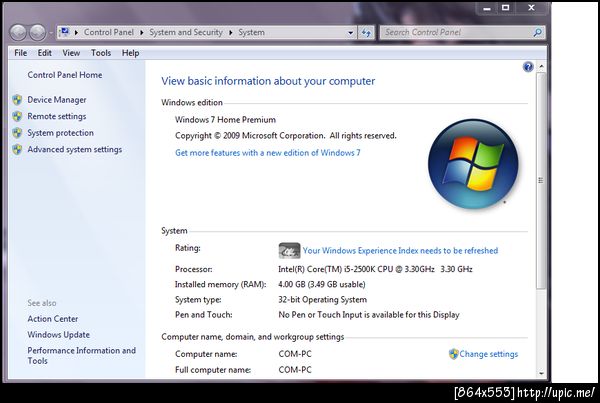Click the address bar computer icon
Screen dimensions: 600x403
click(65, 32)
